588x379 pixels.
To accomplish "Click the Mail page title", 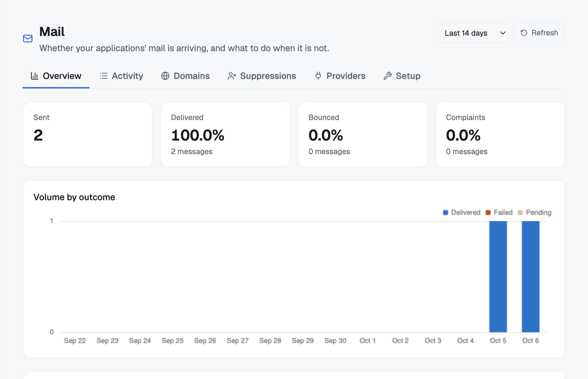I will pos(52,32).
